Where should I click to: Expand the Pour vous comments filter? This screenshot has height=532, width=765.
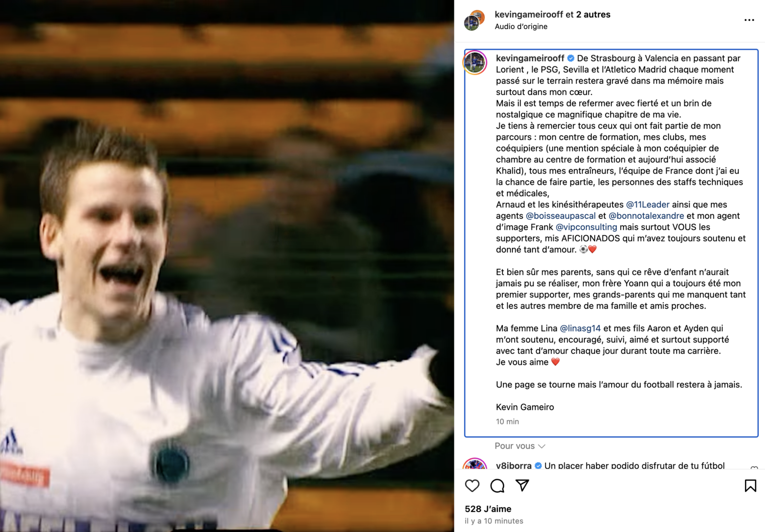click(520, 446)
